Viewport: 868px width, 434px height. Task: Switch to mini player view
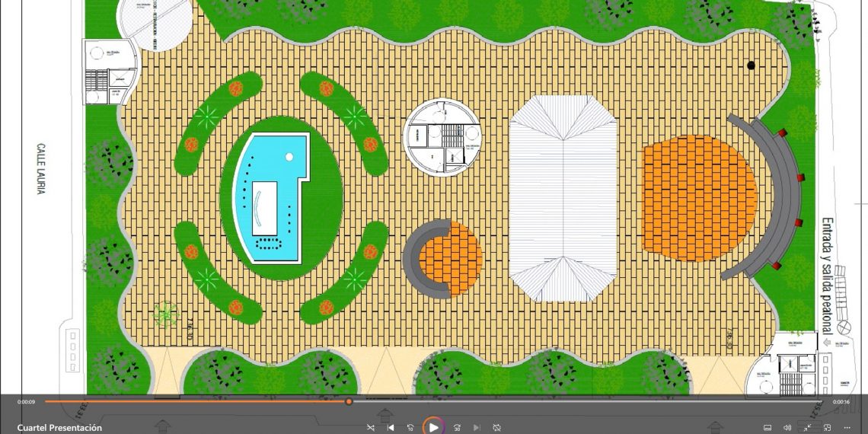(827, 428)
